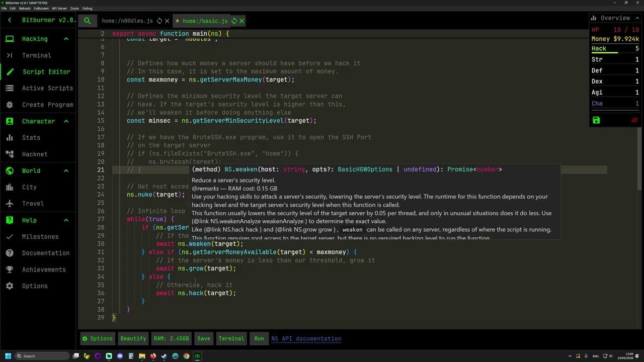Click the HP 10 / 10 row
644x362 pixels.
615,30
